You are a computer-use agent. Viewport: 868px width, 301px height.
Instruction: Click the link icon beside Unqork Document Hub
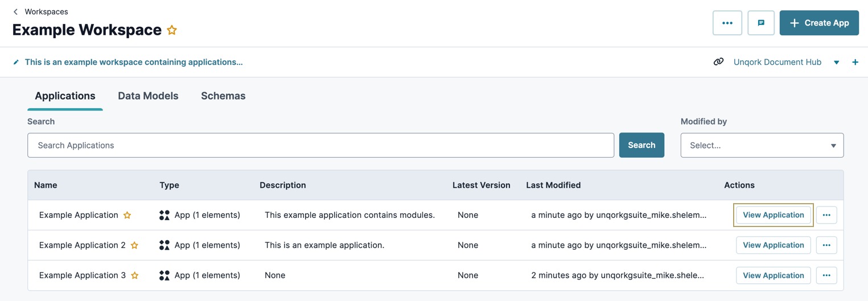pyautogui.click(x=719, y=62)
